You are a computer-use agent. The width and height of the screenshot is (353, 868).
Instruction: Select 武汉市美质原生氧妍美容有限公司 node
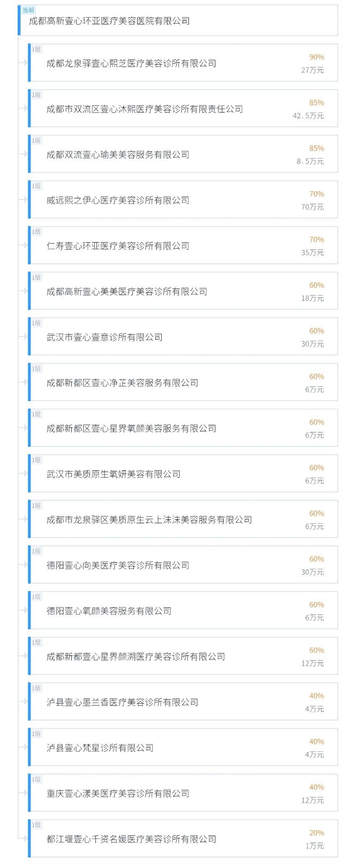pos(113,474)
